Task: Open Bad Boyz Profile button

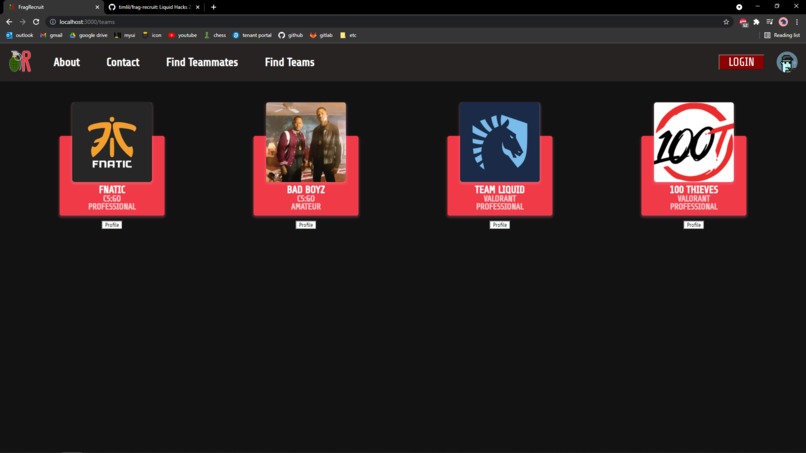Action: (x=305, y=225)
